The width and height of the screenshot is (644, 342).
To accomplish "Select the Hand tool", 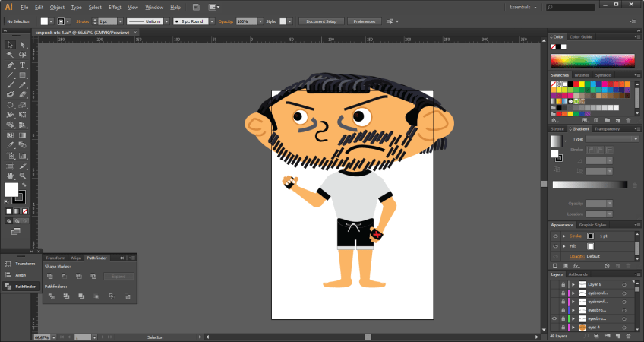I will pyautogui.click(x=11, y=174).
